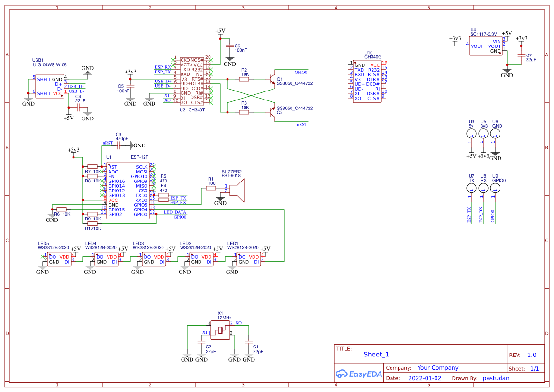Click the pastudan drawn-by text
Screen dimensions: 554x392
[496, 378]
